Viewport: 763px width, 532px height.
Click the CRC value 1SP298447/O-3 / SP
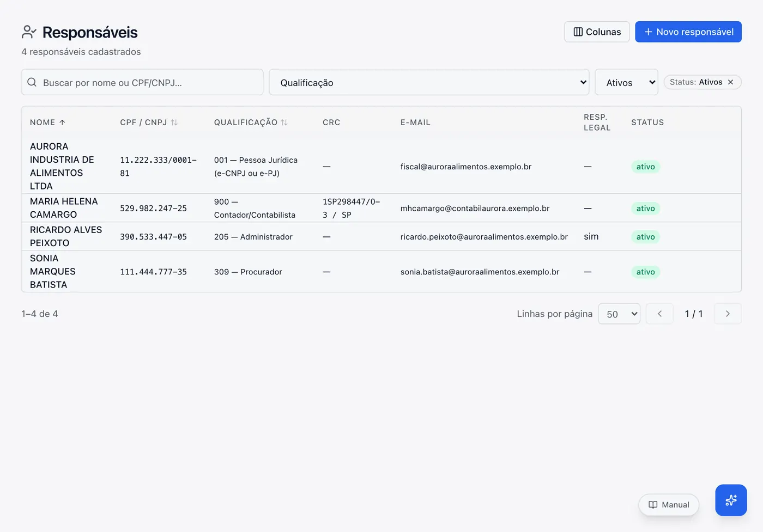351,208
